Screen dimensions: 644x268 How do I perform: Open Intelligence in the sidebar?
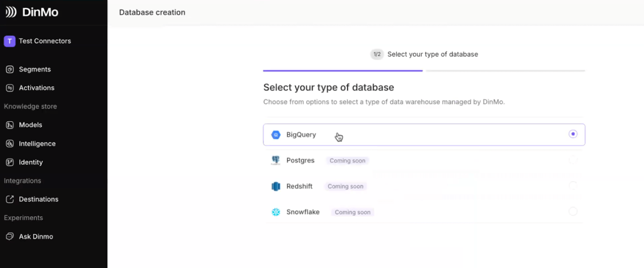tap(37, 144)
